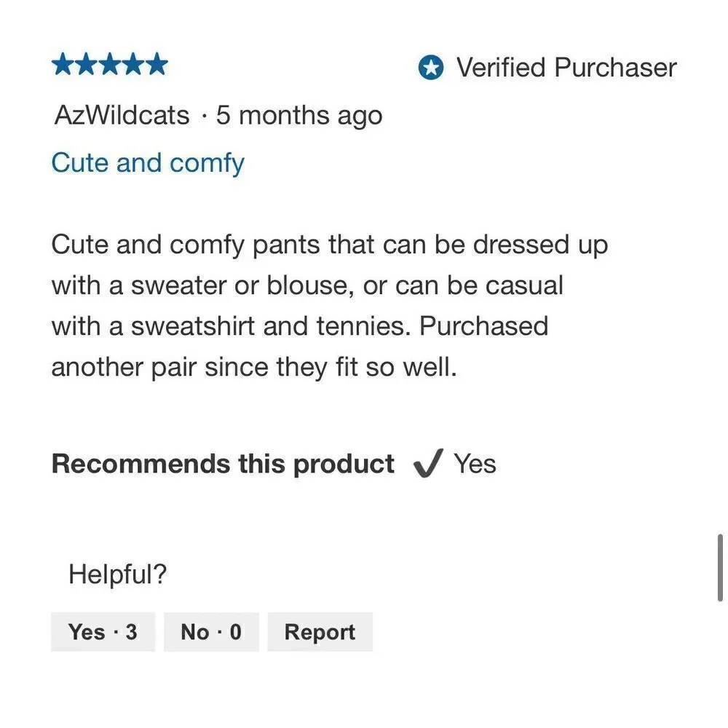Screen dimensions: 728x728
Task: Click the 'Recommends this product' bold label
Action: (223, 463)
